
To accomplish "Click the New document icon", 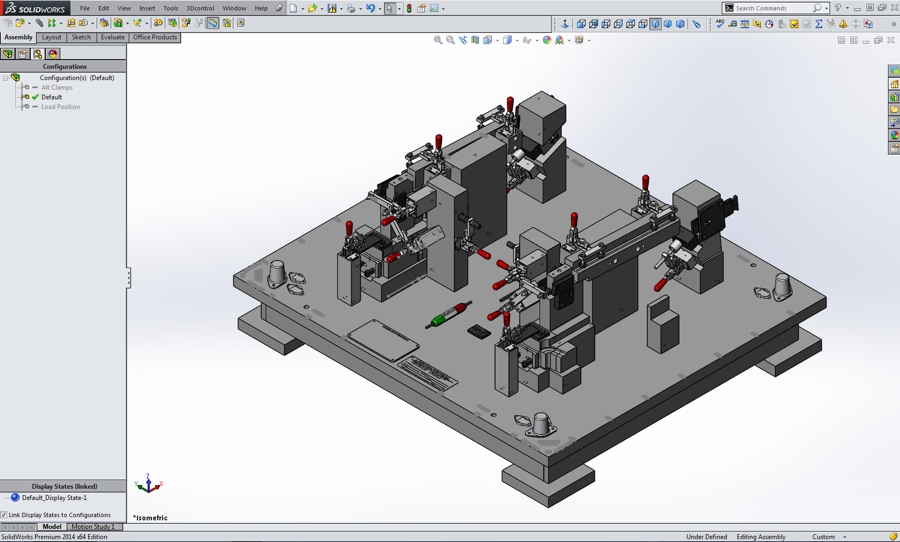I will point(293,8).
